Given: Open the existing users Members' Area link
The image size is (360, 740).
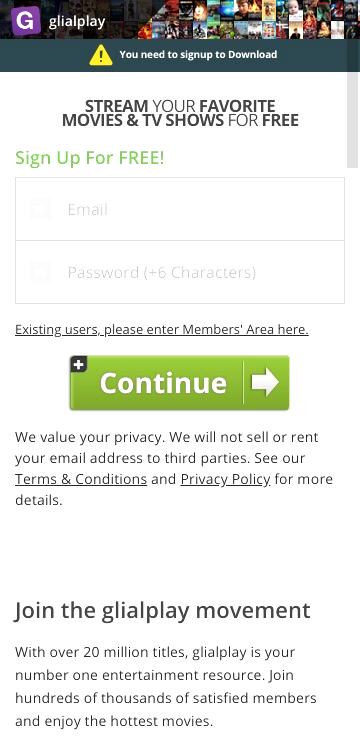Looking at the screenshot, I should tap(162, 329).
